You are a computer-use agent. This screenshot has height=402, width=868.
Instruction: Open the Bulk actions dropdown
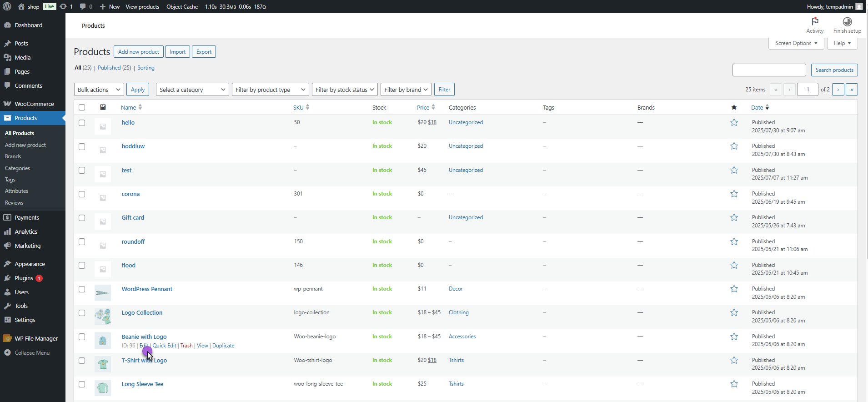pos(99,90)
